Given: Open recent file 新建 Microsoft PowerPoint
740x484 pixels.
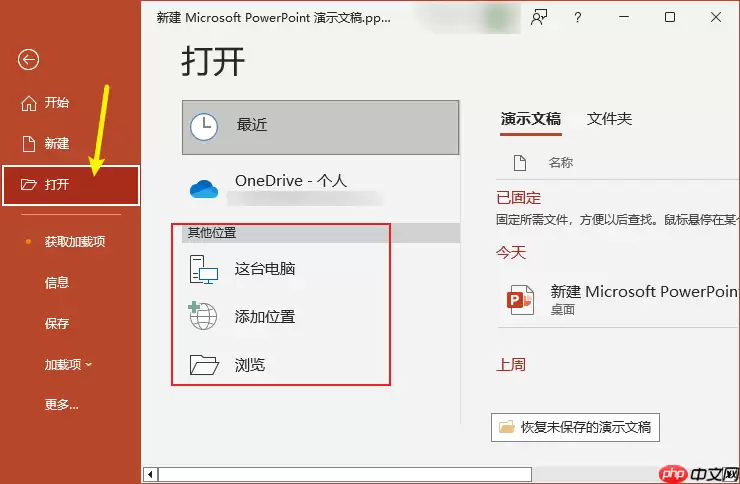Looking at the screenshot, I should pos(619,300).
